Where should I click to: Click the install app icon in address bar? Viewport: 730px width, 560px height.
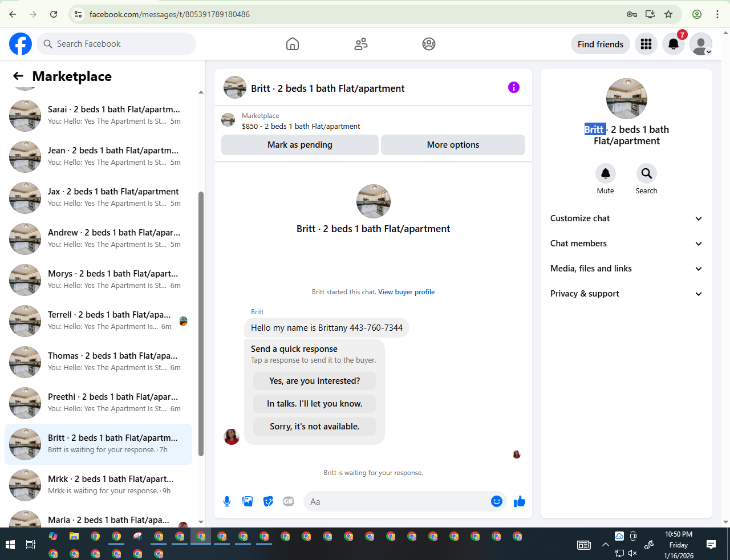tap(650, 14)
